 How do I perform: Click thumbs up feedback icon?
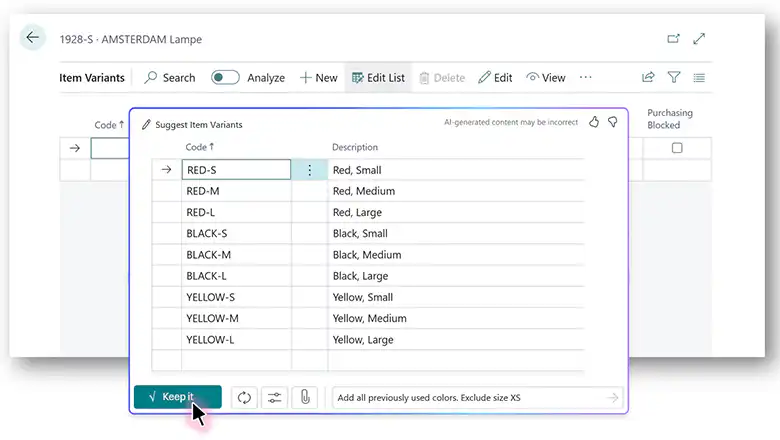594,122
